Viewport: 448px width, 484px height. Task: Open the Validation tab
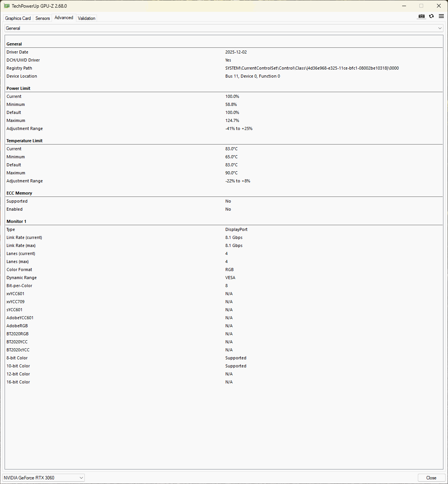pyautogui.click(x=87, y=18)
